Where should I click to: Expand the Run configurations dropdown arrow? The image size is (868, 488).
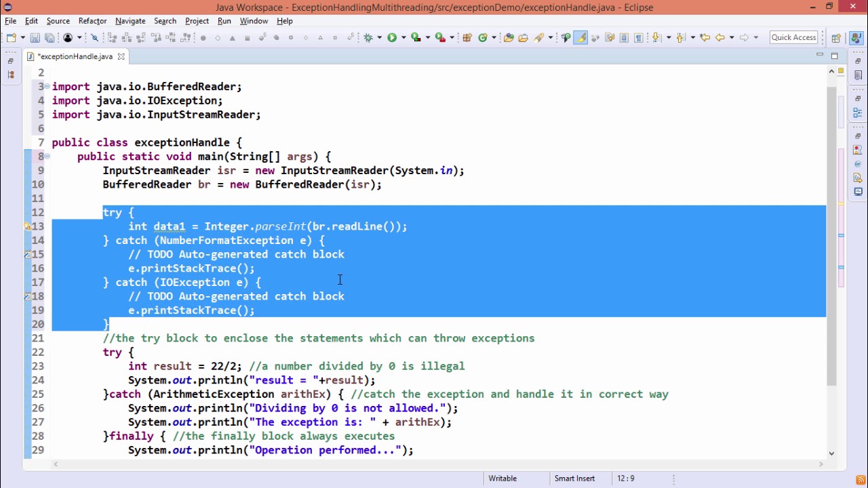(x=403, y=38)
